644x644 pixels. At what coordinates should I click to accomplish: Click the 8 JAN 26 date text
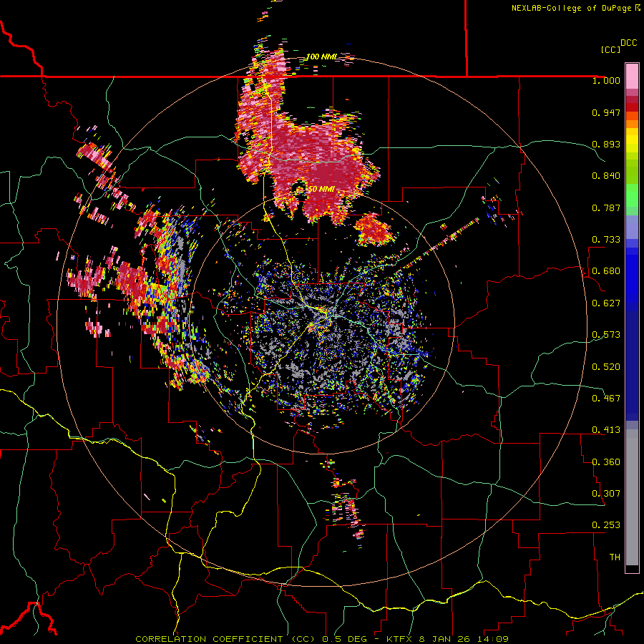[445, 639]
